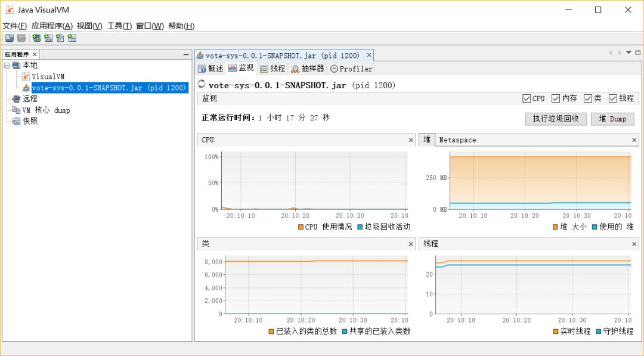Image resolution: width=644 pixels, height=356 pixels.
Task: Select vote-sys-0.0.1-SNAPSHOT.jar in the tree
Action: click(x=110, y=88)
